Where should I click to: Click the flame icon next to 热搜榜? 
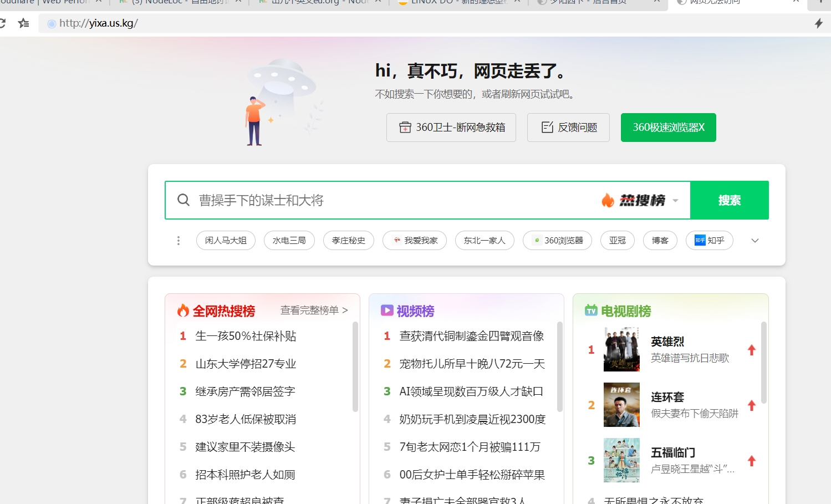[608, 200]
